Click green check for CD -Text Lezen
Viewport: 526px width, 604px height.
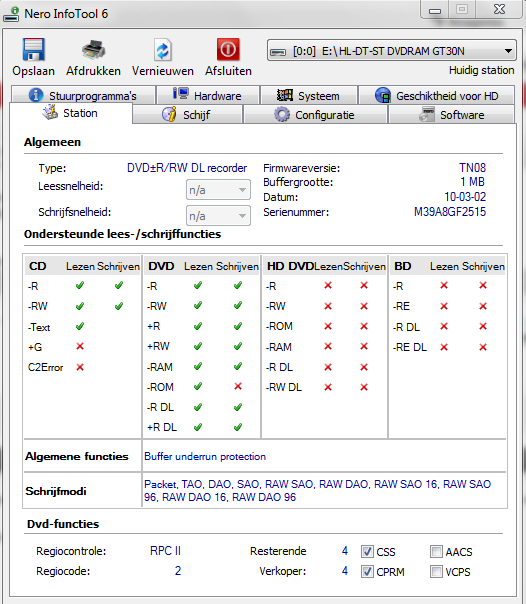coord(80,326)
